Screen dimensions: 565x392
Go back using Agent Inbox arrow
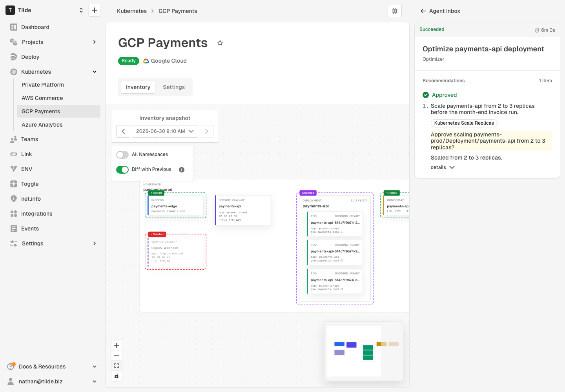click(423, 11)
